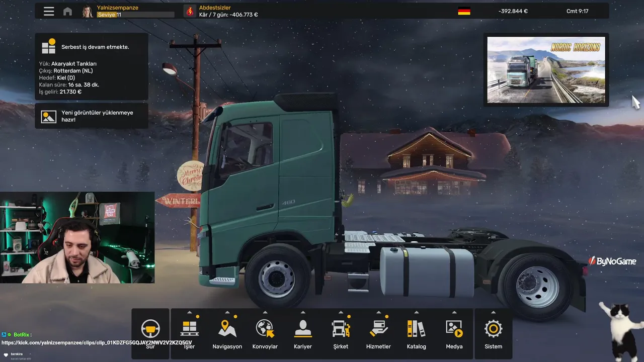Screen dimensions: 644x362
Task: Open the Konvoylar convoy menu
Action: (x=265, y=333)
